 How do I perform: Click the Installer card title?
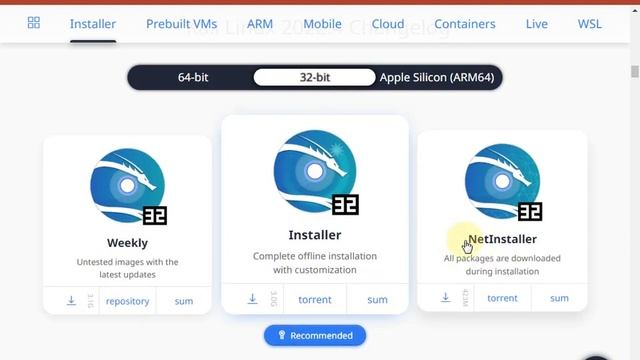point(315,235)
